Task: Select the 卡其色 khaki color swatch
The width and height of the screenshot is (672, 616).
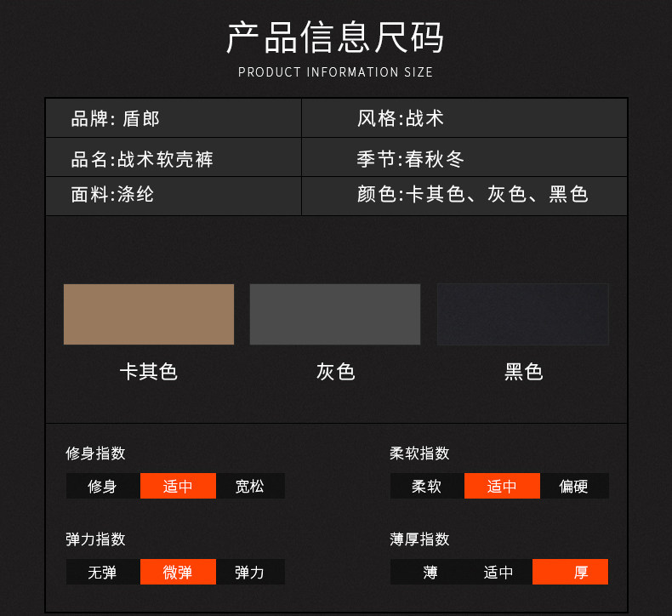Action: coord(149,314)
